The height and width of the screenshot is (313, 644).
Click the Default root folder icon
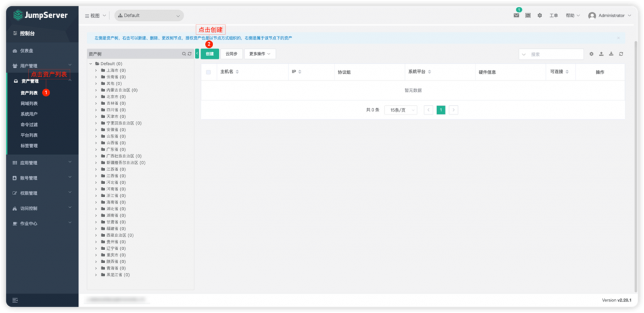click(97, 64)
